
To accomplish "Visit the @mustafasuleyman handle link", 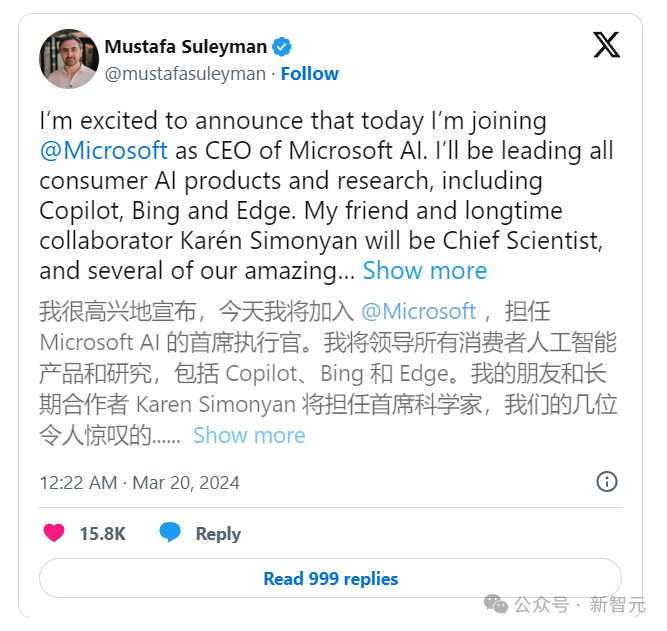I will [185, 74].
